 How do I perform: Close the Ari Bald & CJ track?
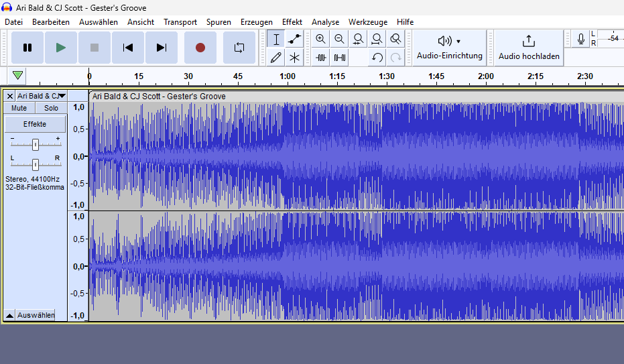tap(10, 96)
